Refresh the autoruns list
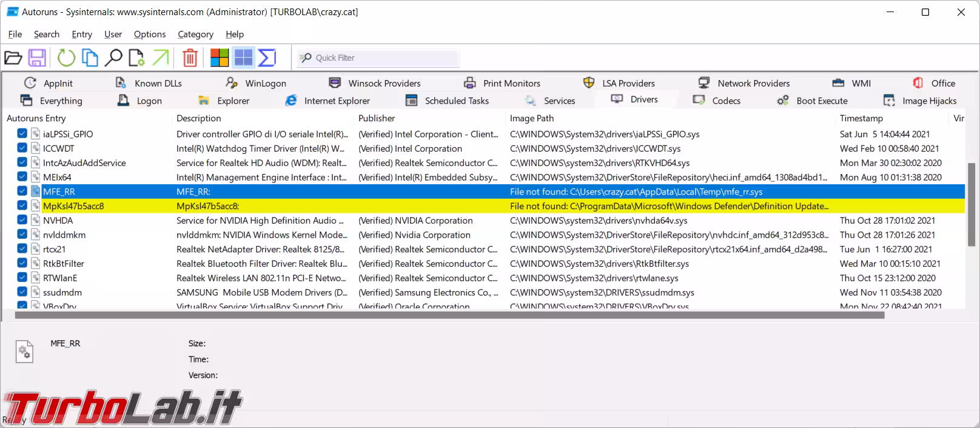 (x=66, y=58)
